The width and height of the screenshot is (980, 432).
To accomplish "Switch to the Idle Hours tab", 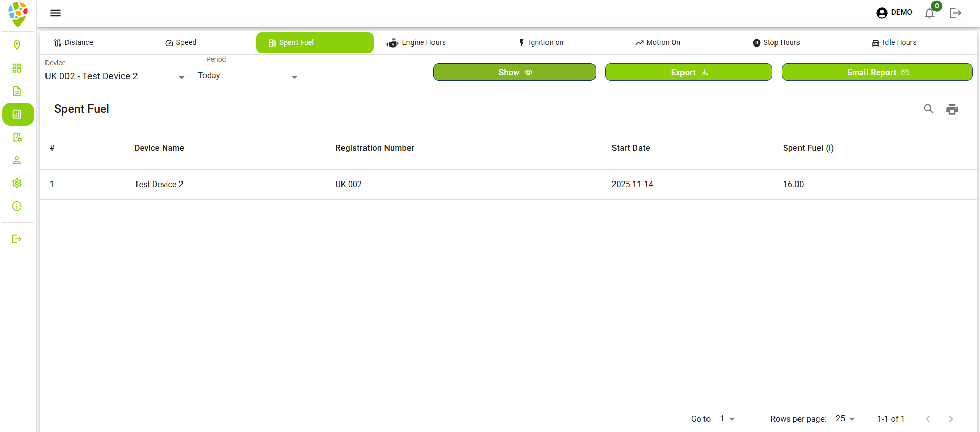I will tap(894, 42).
